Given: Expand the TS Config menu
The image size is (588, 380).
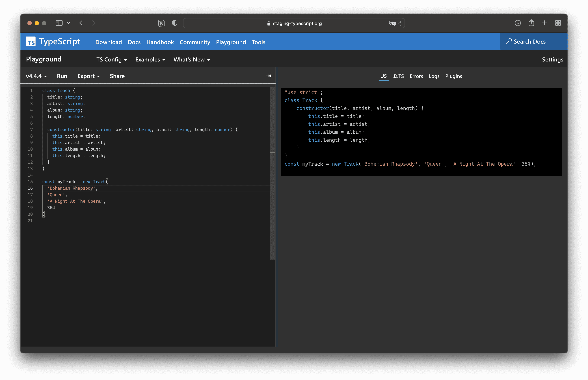Looking at the screenshot, I should point(111,60).
